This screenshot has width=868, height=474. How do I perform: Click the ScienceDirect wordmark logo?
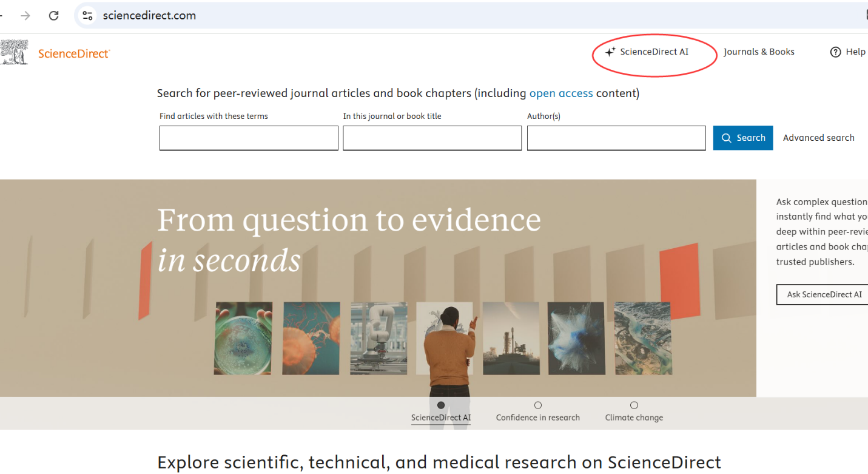73,53
